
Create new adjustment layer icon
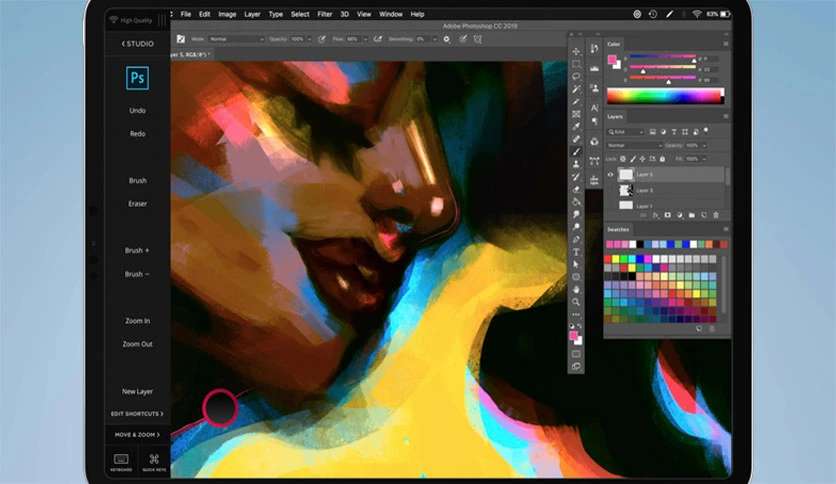[x=680, y=215]
